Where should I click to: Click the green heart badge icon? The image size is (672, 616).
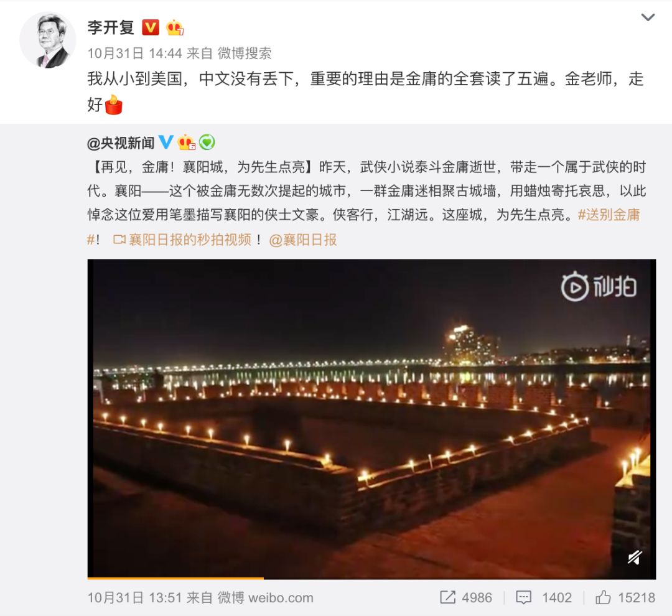click(207, 142)
